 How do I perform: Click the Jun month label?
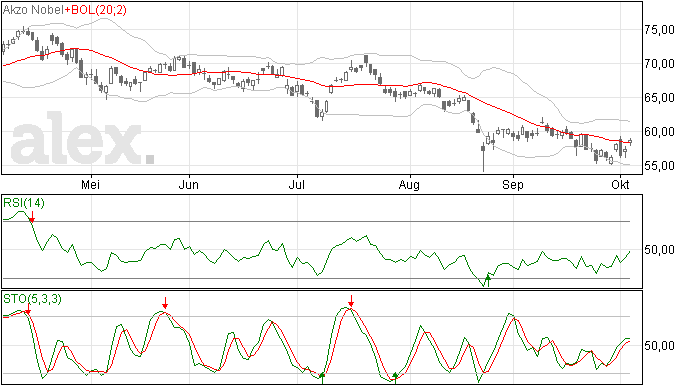pos(188,184)
